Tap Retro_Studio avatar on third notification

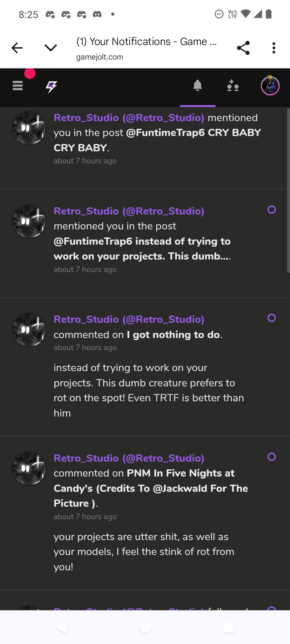click(29, 330)
